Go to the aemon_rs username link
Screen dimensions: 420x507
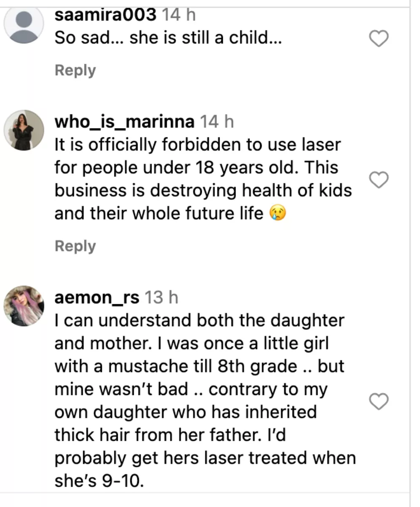click(x=97, y=298)
